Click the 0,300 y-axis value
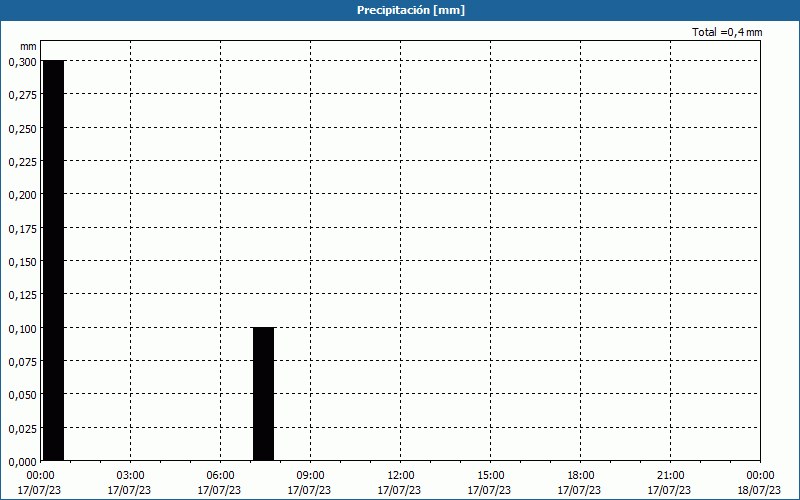Viewport: 800px width, 500px height. [22, 62]
